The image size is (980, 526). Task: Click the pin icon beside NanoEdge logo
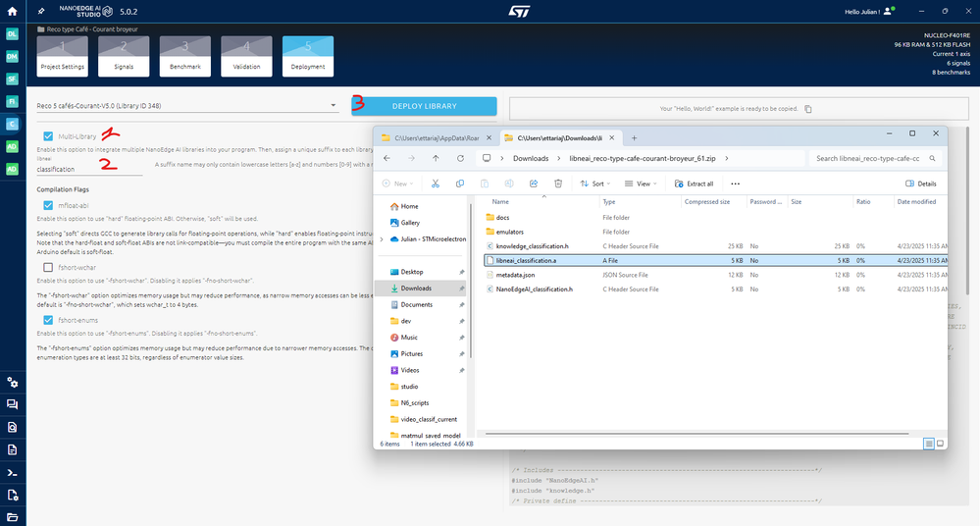point(41,11)
